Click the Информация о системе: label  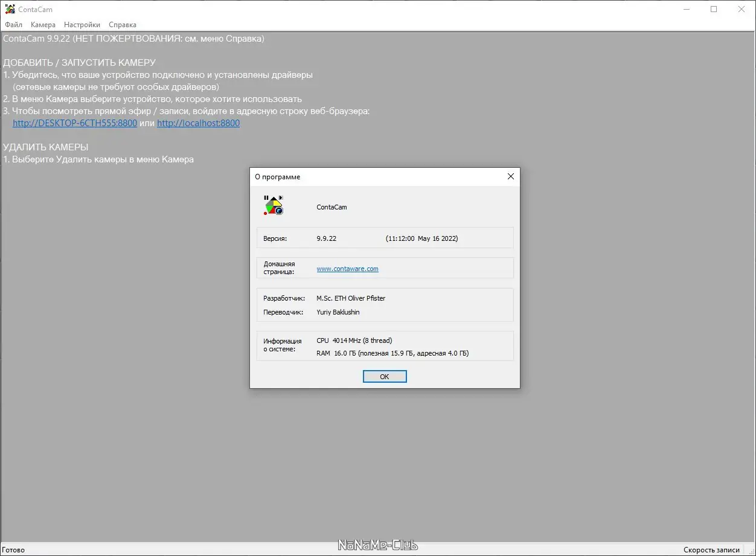[x=282, y=345]
